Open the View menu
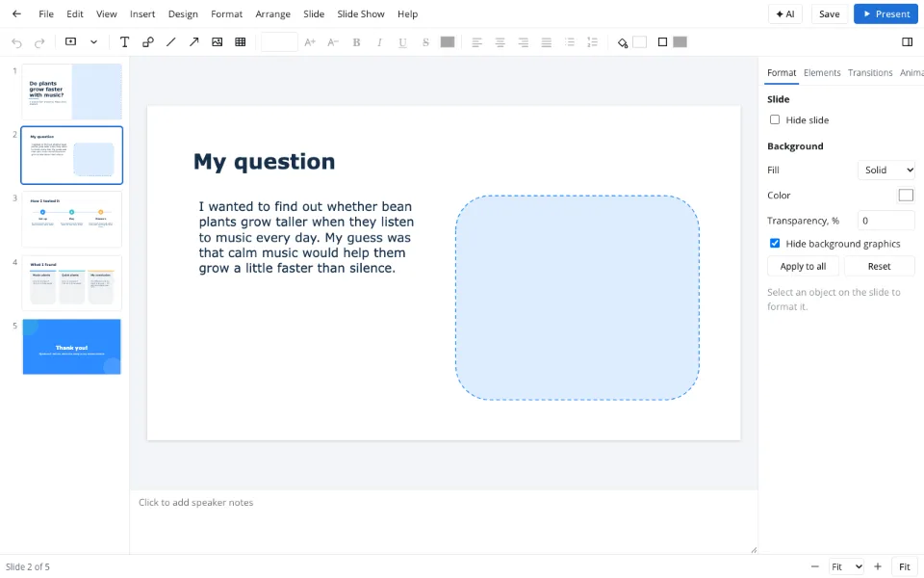Viewport: 924px width, 578px height. [107, 13]
